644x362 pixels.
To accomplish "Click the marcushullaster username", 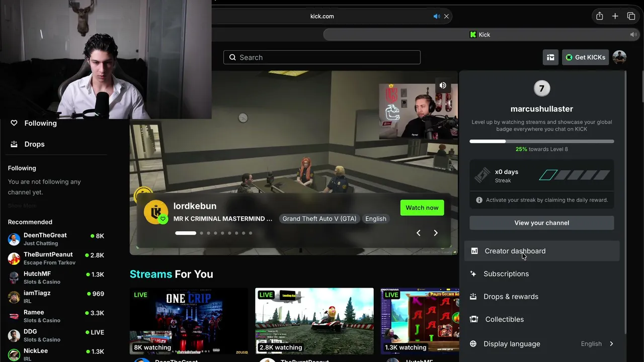I will (x=542, y=109).
